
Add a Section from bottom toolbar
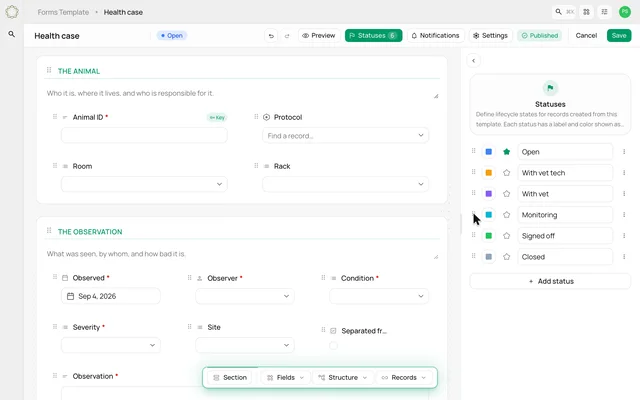click(x=231, y=378)
